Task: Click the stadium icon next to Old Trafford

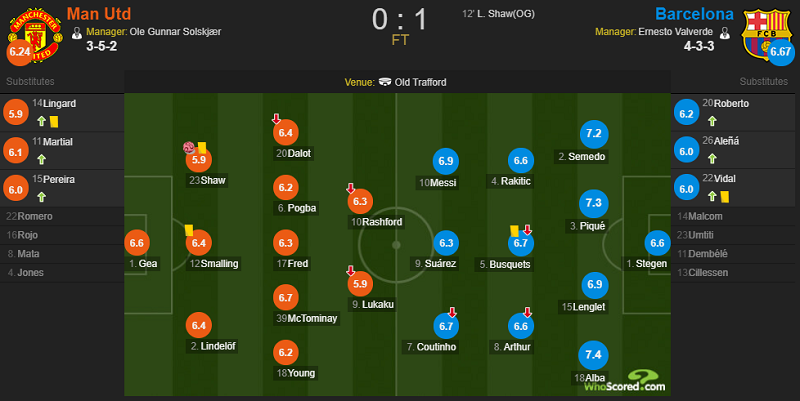Action: [x=385, y=82]
